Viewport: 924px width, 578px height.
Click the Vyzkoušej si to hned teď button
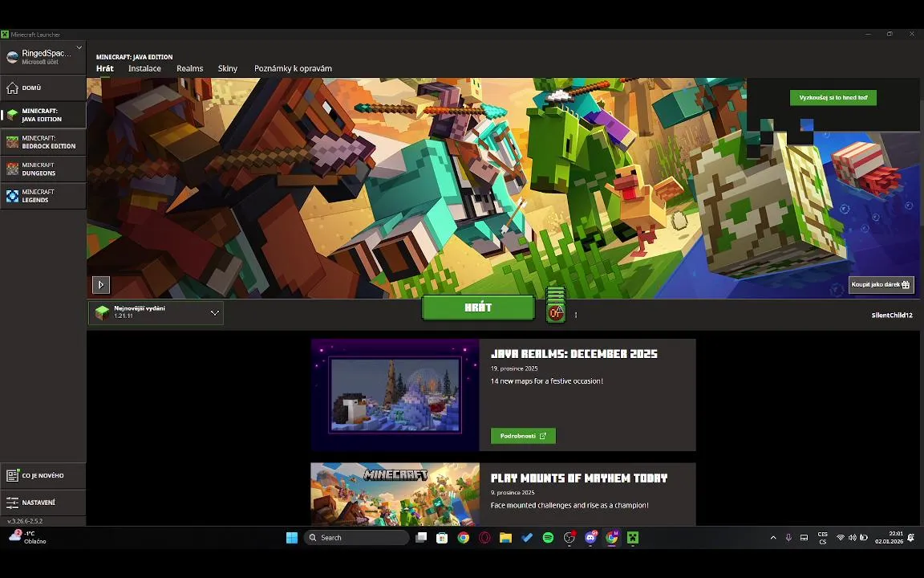[833, 98]
